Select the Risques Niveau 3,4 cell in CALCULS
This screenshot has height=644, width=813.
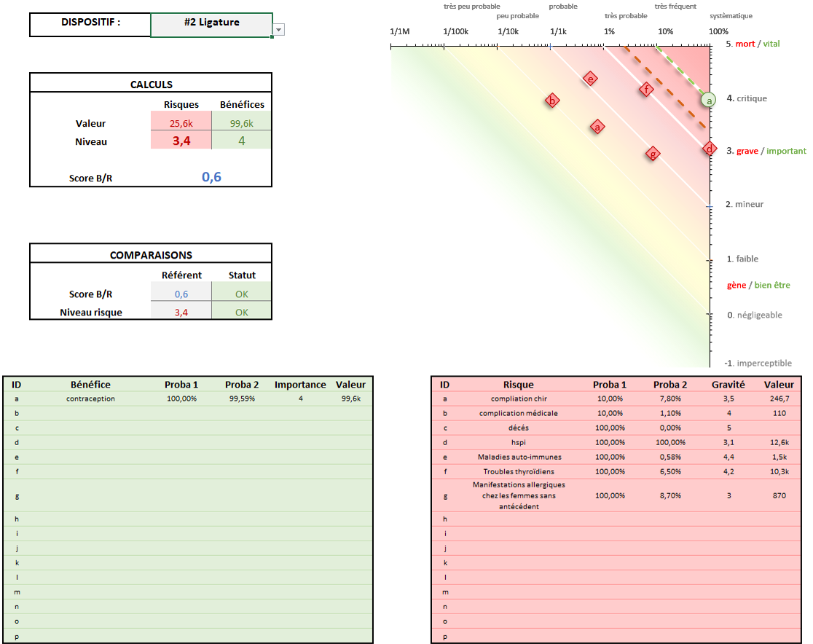pos(181,141)
